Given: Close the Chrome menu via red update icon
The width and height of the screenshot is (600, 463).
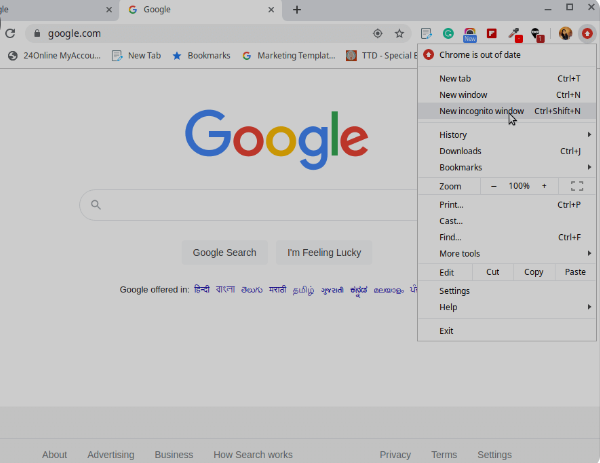Looking at the screenshot, I should pos(587,34).
